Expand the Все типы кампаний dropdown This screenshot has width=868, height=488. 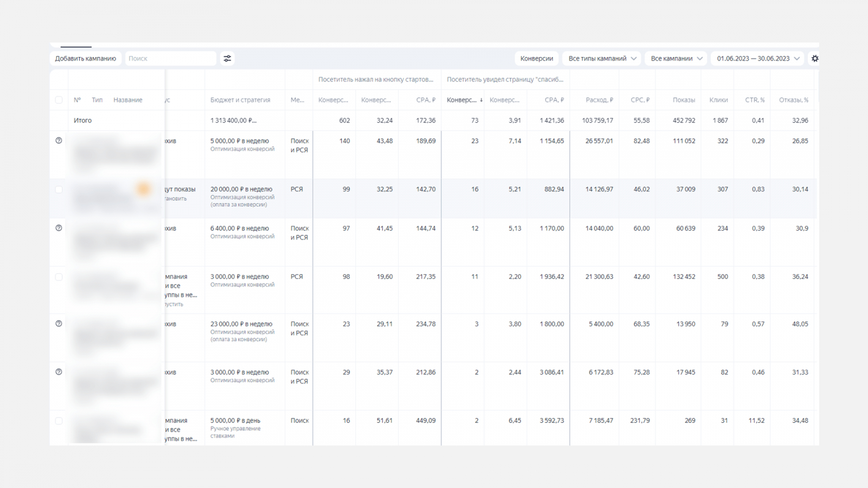602,59
